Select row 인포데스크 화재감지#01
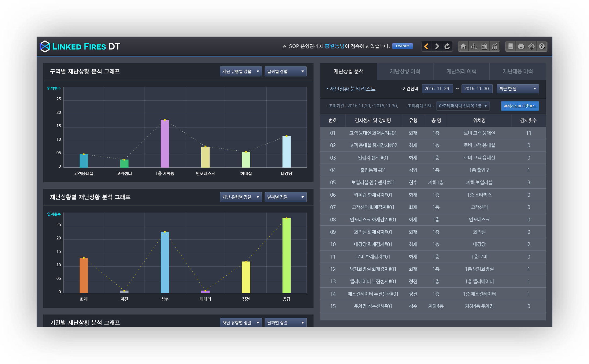This screenshot has width=589, height=364. coord(433,220)
